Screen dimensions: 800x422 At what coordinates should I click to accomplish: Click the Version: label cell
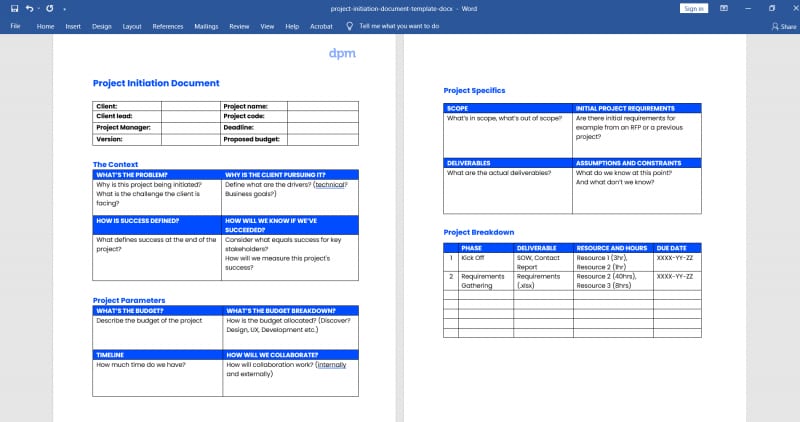(x=127, y=139)
